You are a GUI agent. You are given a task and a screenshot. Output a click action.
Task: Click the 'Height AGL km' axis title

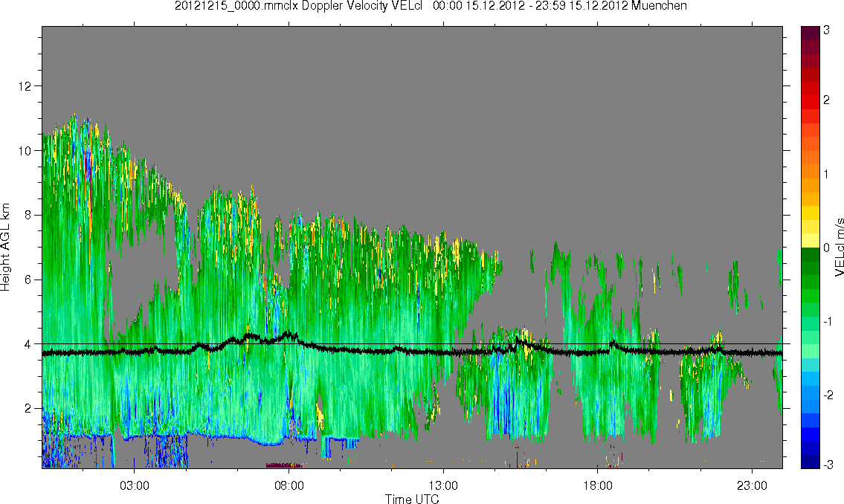click(5, 248)
